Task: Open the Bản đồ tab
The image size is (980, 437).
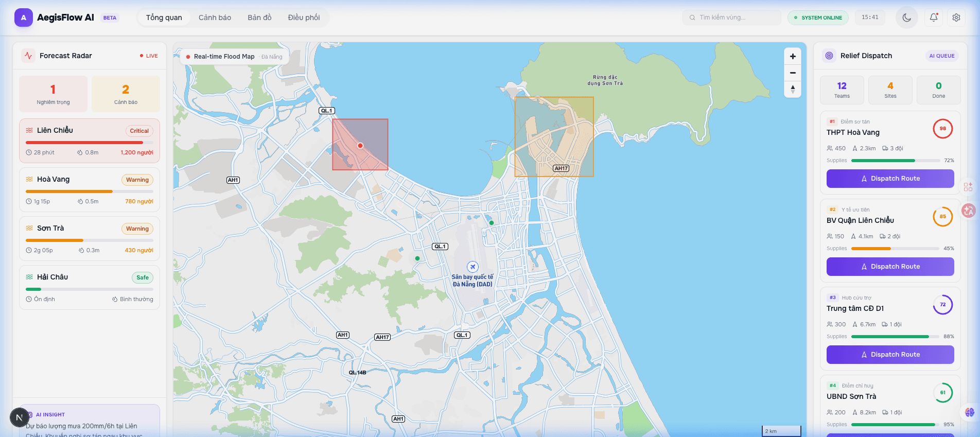Action: (259, 18)
